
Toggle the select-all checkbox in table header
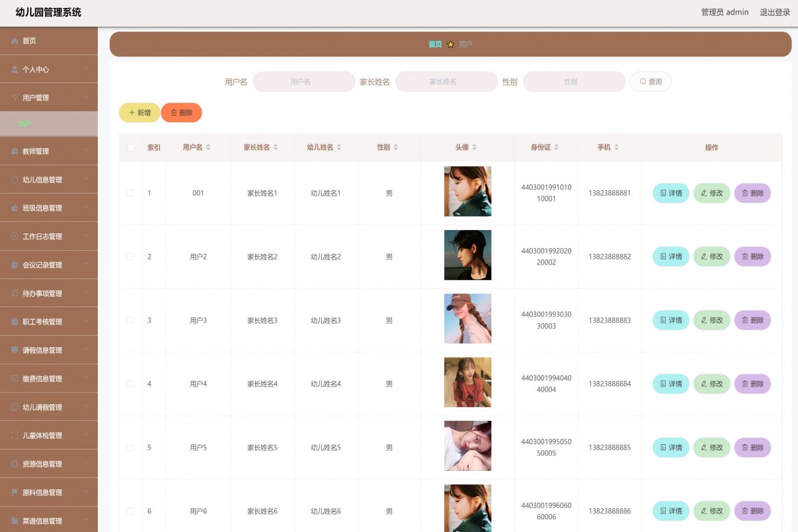point(130,148)
